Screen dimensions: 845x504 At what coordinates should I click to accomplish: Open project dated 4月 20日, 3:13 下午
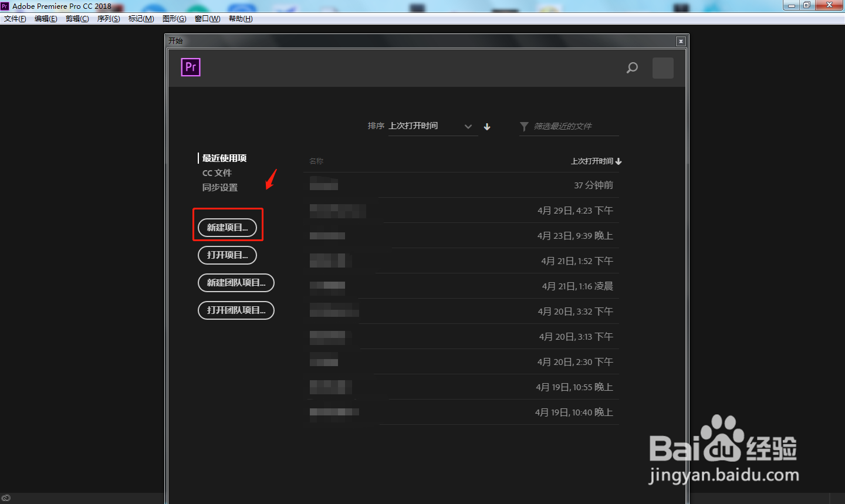(462, 337)
